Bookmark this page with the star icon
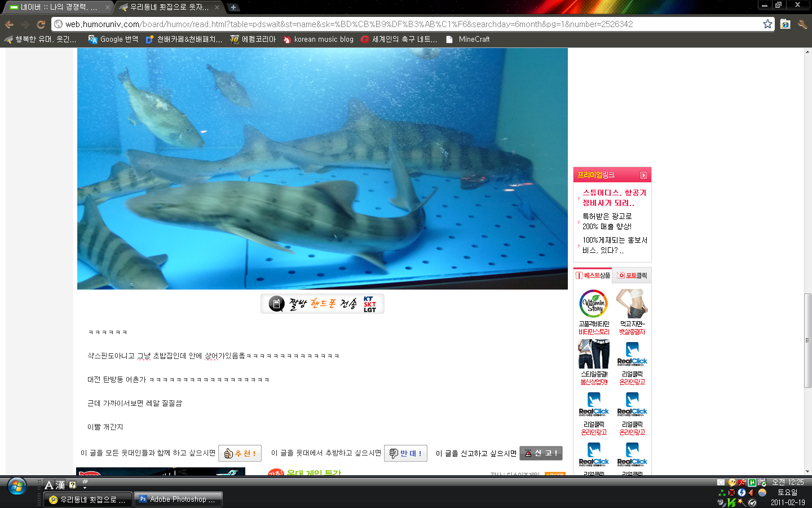The width and height of the screenshot is (812, 508). pos(767,24)
